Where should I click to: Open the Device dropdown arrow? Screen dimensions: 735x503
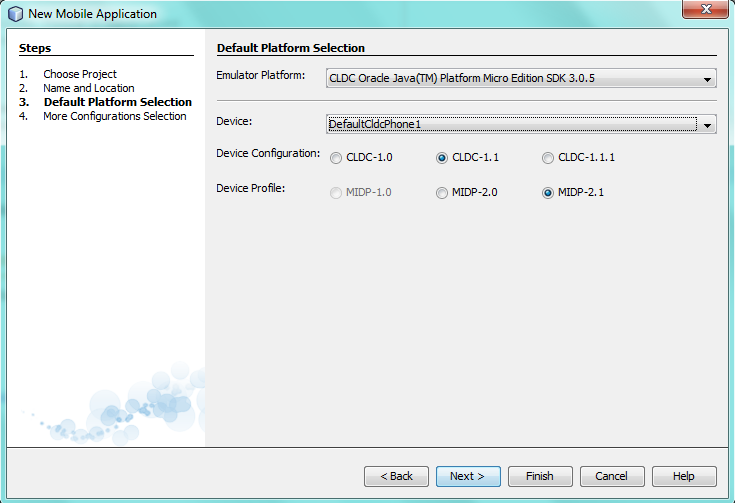(x=707, y=125)
